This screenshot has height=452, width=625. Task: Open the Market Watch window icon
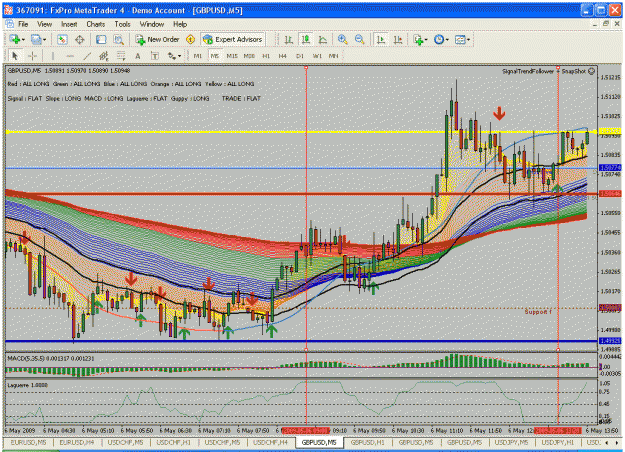(62, 39)
